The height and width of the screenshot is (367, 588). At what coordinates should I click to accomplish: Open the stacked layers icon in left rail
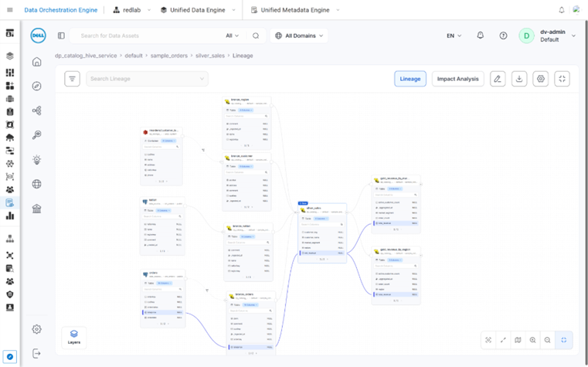[x=10, y=56]
